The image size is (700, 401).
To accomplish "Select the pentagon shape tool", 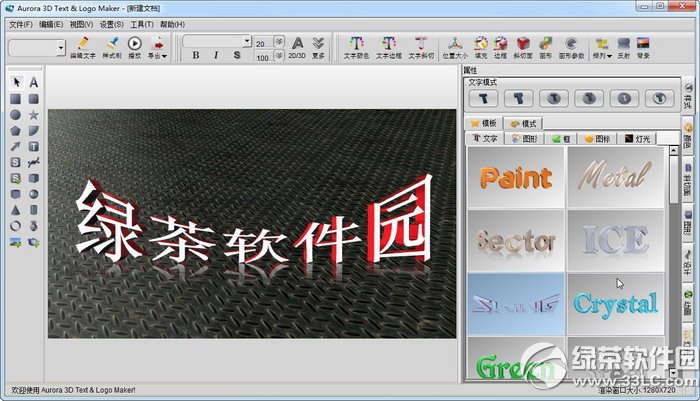I will (x=16, y=131).
